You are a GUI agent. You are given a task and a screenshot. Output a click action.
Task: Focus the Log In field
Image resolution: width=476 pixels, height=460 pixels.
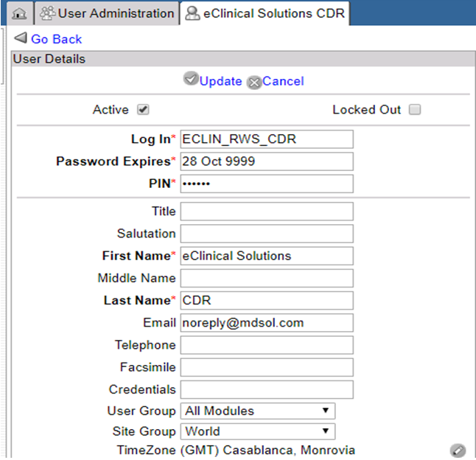[x=267, y=139]
